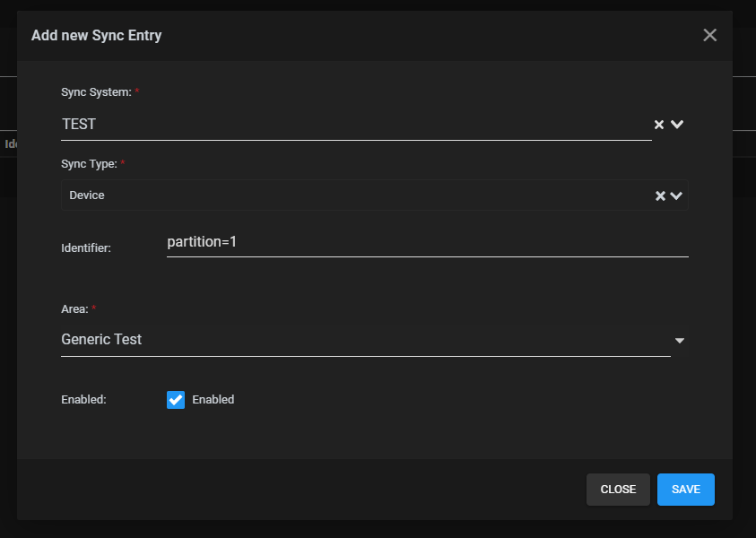Dismiss the dialog using the top-right X icon

[709, 35]
